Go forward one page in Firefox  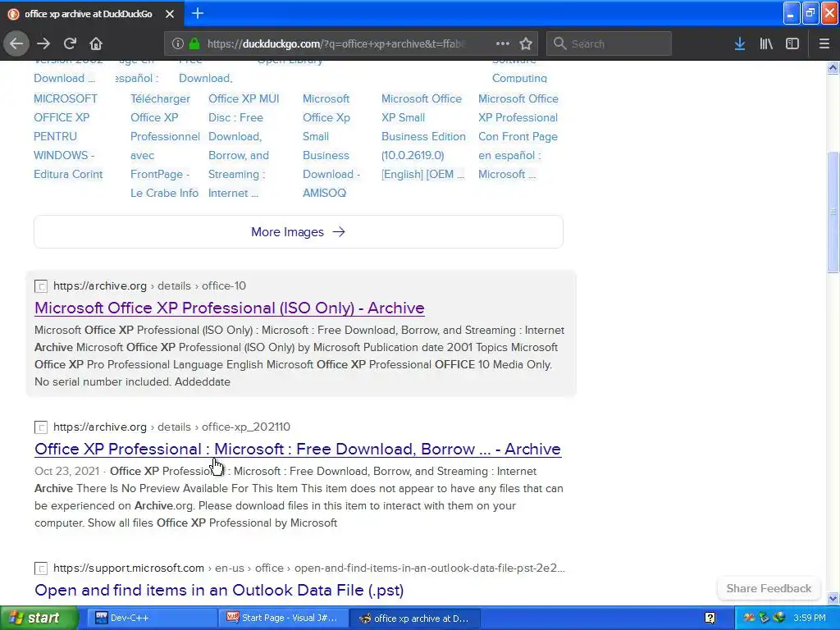43,43
